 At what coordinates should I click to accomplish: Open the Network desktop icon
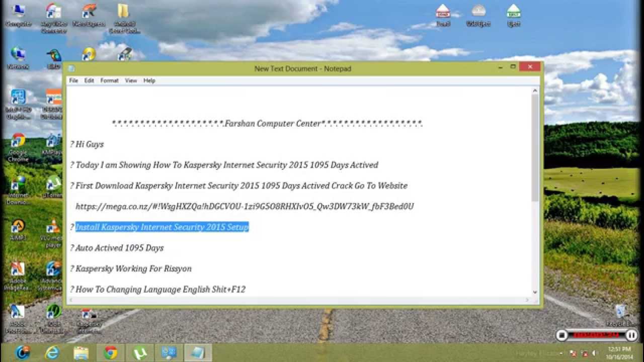click(x=18, y=58)
